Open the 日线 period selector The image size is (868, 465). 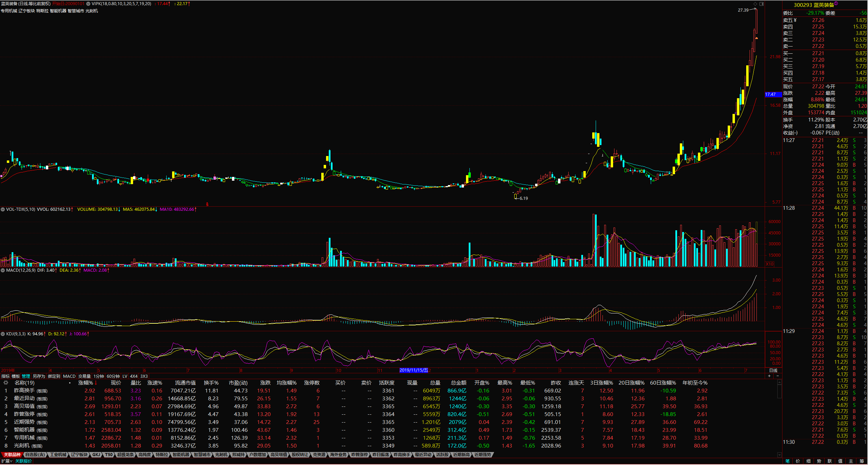click(x=773, y=371)
